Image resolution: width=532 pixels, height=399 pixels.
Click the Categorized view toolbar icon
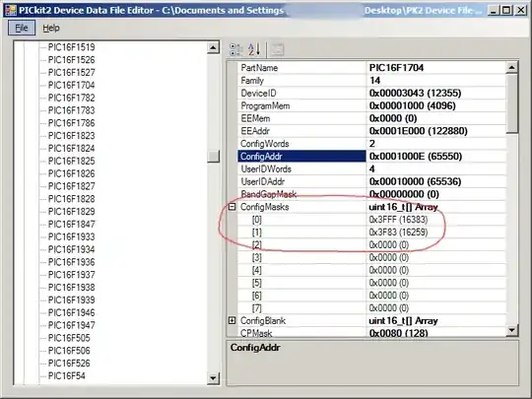(x=236, y=49)
